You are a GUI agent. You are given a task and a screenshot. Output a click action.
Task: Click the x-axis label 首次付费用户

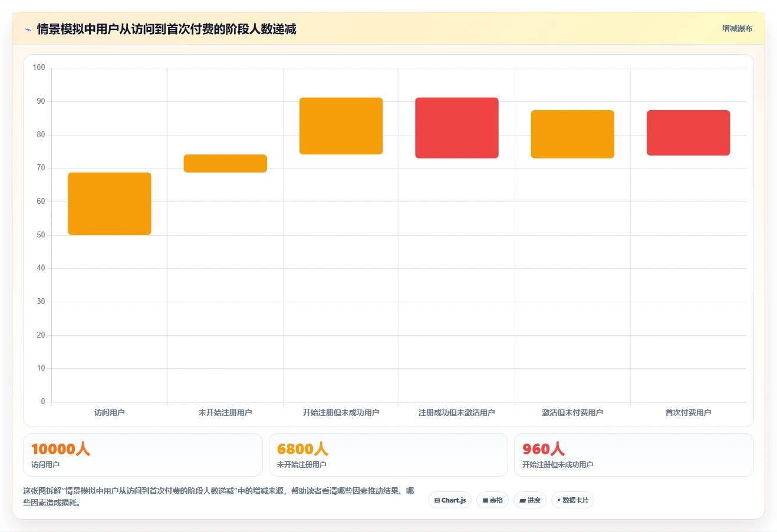[689, 412]
